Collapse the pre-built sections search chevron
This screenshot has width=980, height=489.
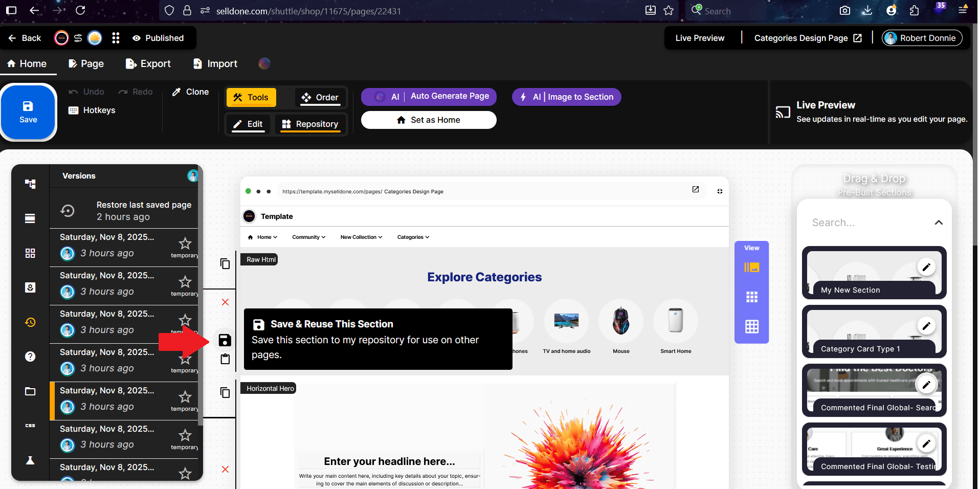(939, 223)
